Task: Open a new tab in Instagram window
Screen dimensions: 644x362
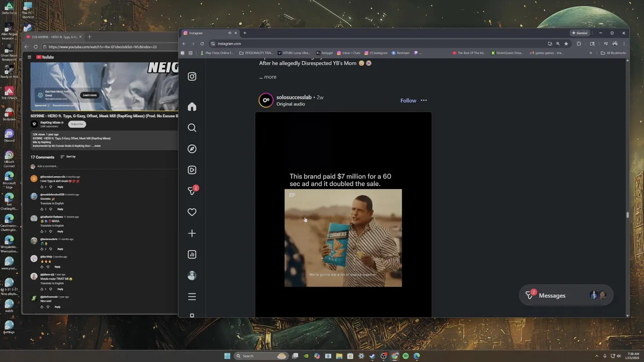Action: pyautogui.click(x=245, y=33)
